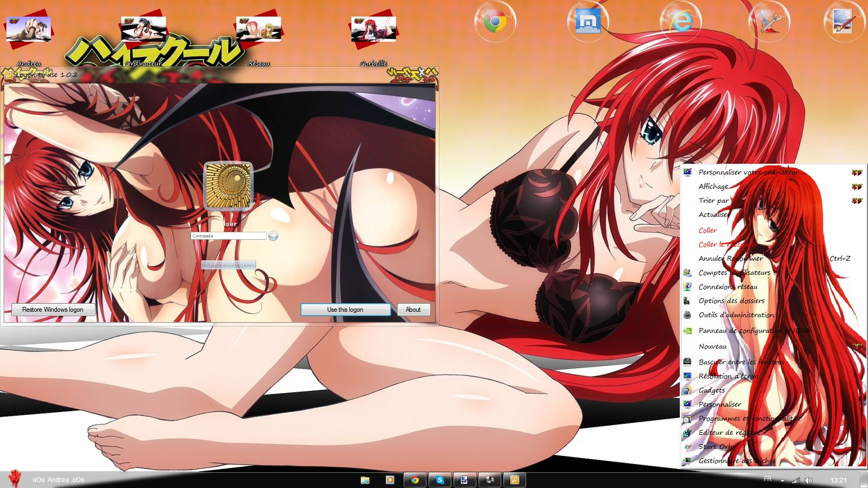Choose Coller in the context menu
The width and height of the screenshot is (868, 488).
click(x=773, y=230)
